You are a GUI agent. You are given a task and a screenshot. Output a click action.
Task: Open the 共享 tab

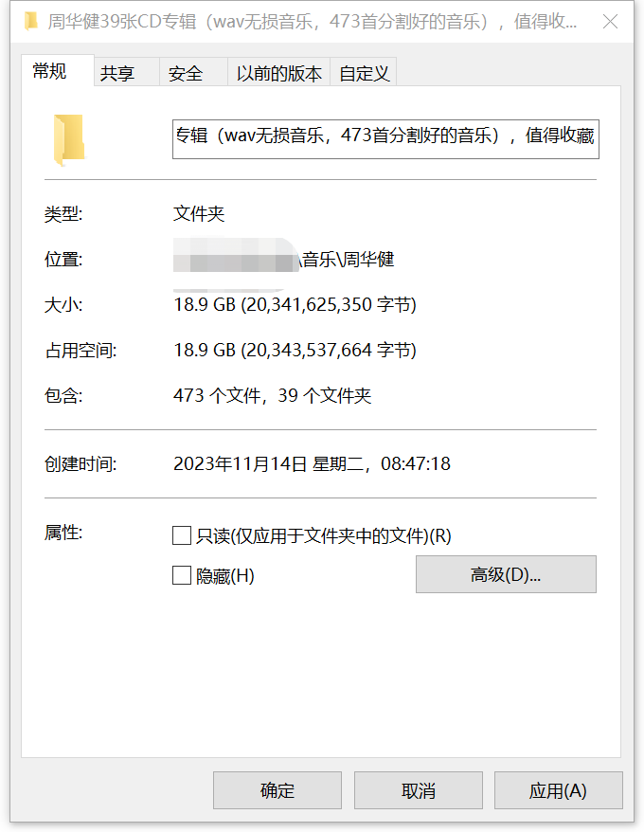click(x=127, y=73)
